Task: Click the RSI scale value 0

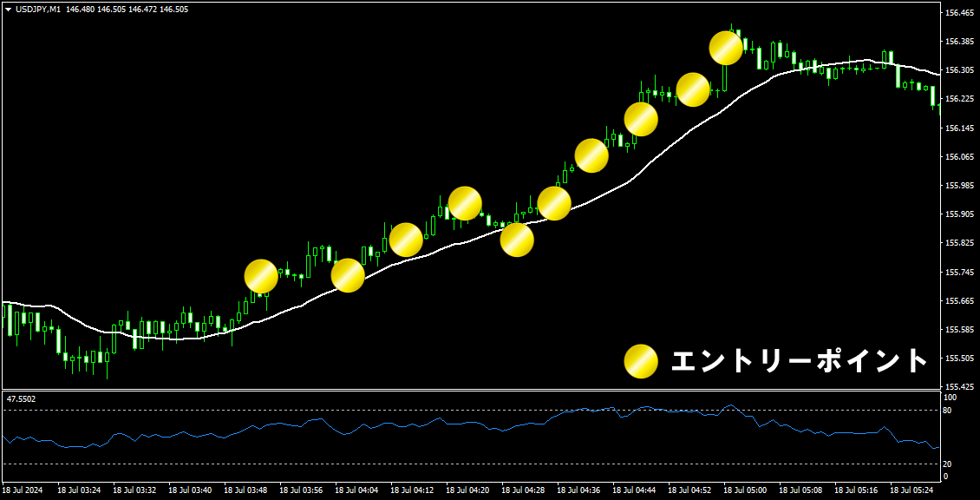Action: [x=946, y=477]
